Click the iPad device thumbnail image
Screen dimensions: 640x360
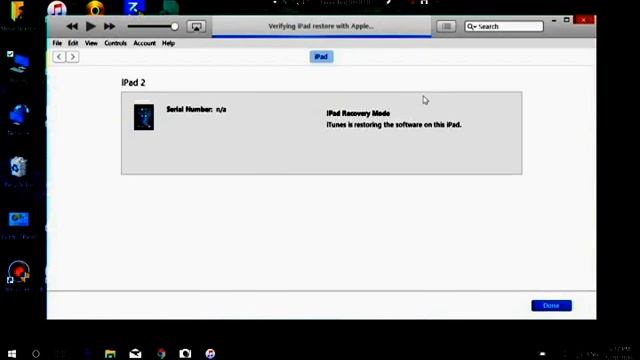[144, 117]
